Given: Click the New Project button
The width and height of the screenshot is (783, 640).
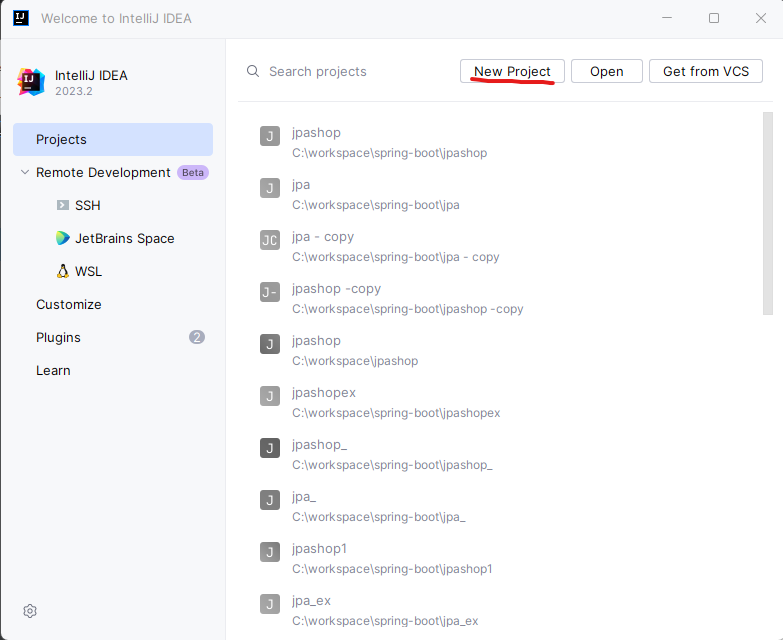Looking at the screenshot, I should pos(512,71).
